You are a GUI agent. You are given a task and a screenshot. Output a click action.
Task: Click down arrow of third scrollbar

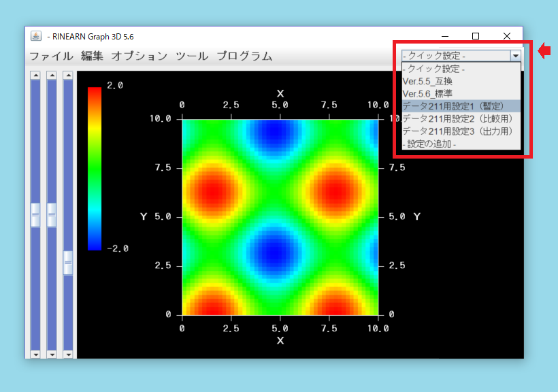[68, 355]
